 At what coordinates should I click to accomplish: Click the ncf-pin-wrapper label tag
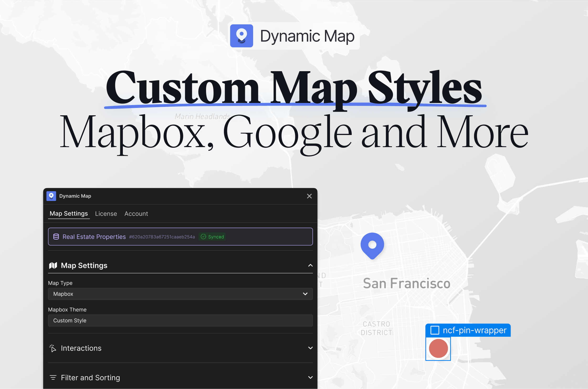click(x=468, y=330)
